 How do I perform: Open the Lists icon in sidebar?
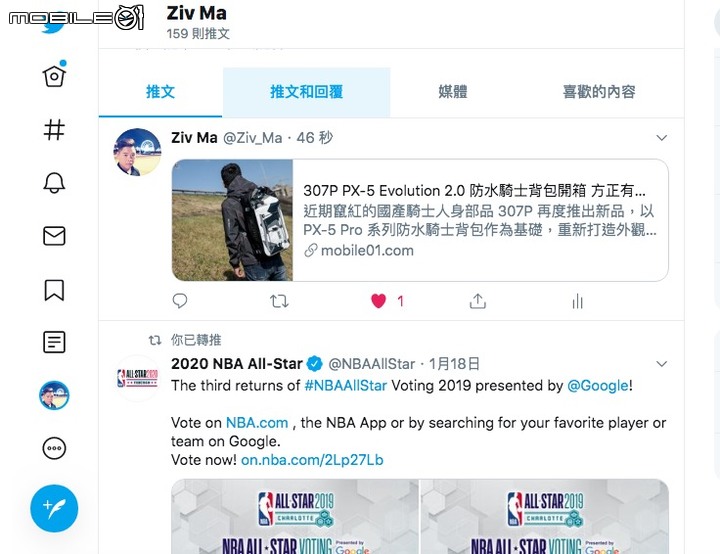pyautogui.click(x=54, y=342)
